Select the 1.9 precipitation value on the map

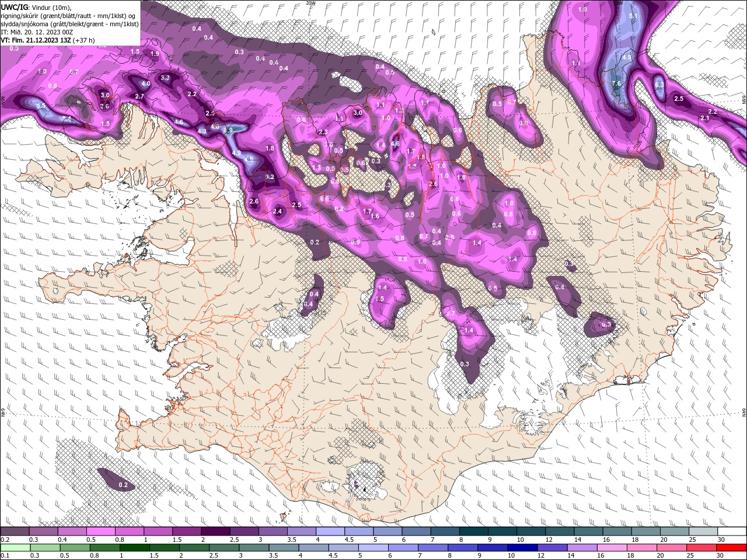155,54
